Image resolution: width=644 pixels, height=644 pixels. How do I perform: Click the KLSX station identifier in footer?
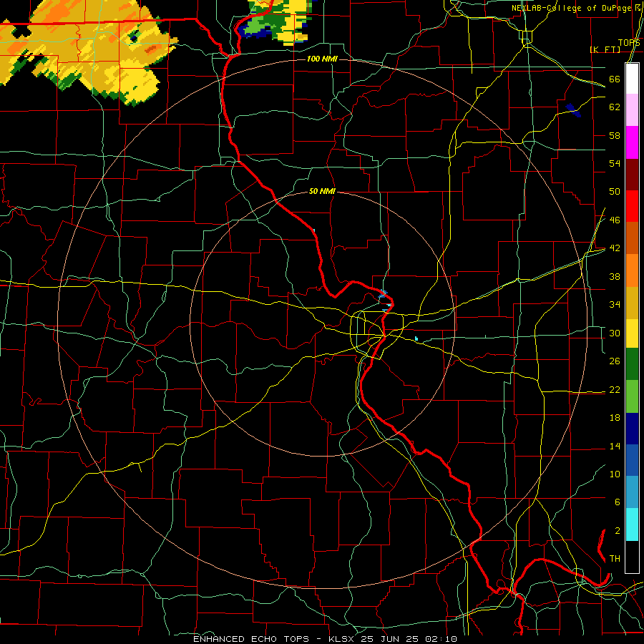[342, 639]
